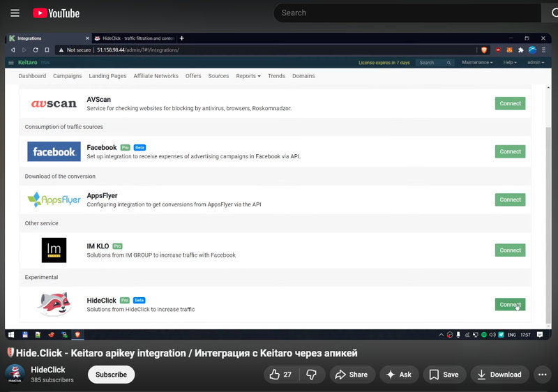
Task: Focus the YouTube search field
Action: [x=405, y=13]
